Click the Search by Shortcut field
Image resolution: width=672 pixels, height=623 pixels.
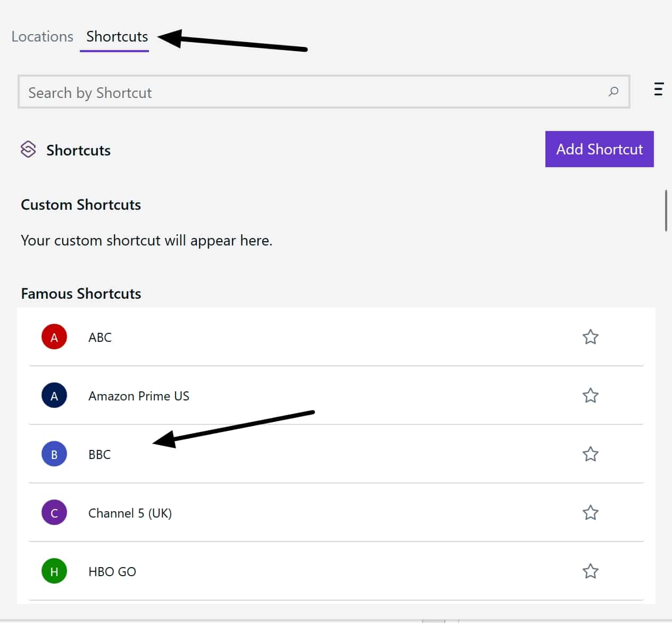point(324,92)
